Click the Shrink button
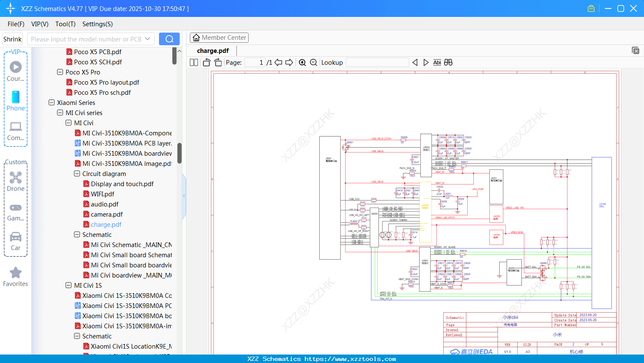644x363 pixels. 13,39
